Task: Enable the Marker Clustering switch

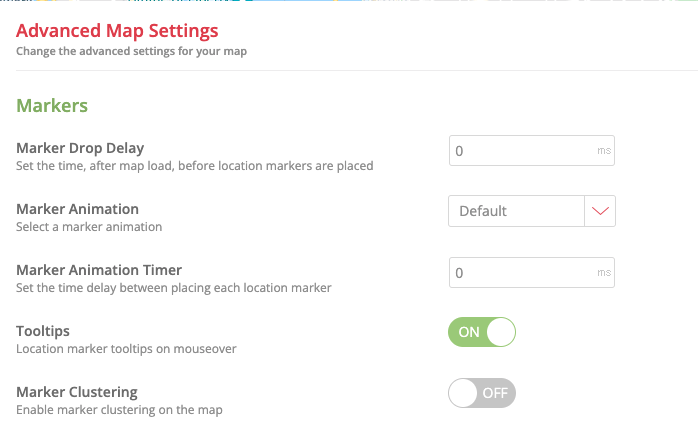Action: [482, 392]
